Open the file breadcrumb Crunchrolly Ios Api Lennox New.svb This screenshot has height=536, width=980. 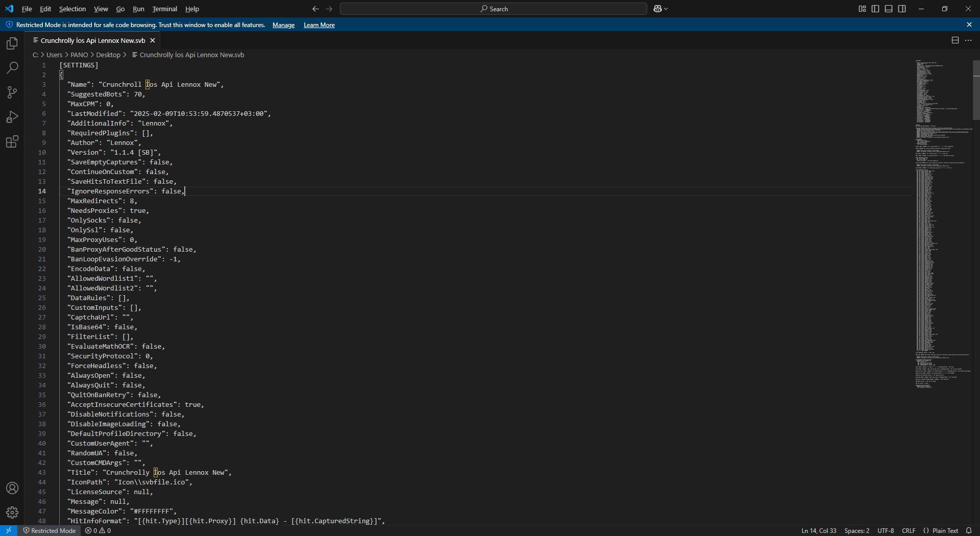[x=188, y=55]
